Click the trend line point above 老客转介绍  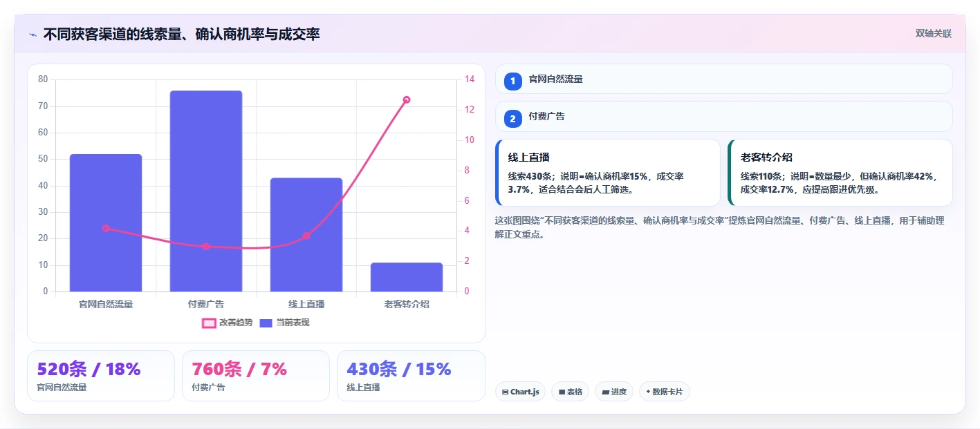(x=407, y=99)
